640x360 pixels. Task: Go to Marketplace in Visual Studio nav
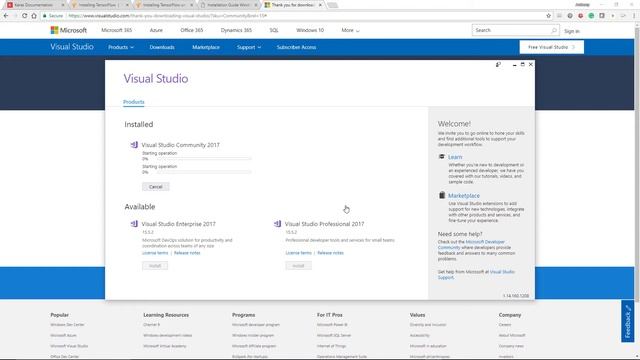tap(206, 47)
